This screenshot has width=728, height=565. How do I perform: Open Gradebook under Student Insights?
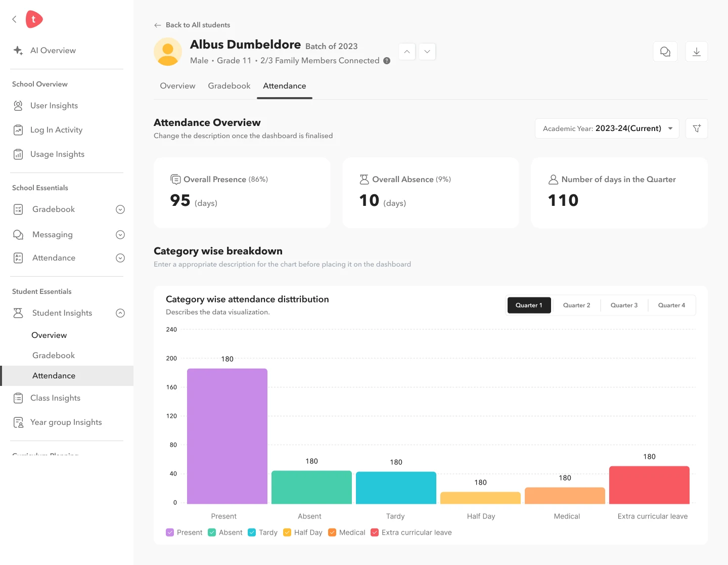54,356
